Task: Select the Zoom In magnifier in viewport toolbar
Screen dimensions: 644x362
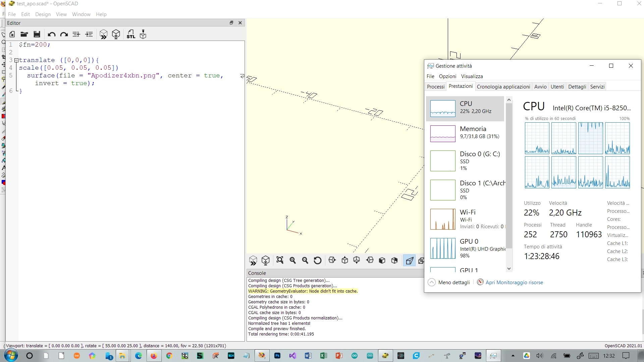Action: tap(292, 260)
